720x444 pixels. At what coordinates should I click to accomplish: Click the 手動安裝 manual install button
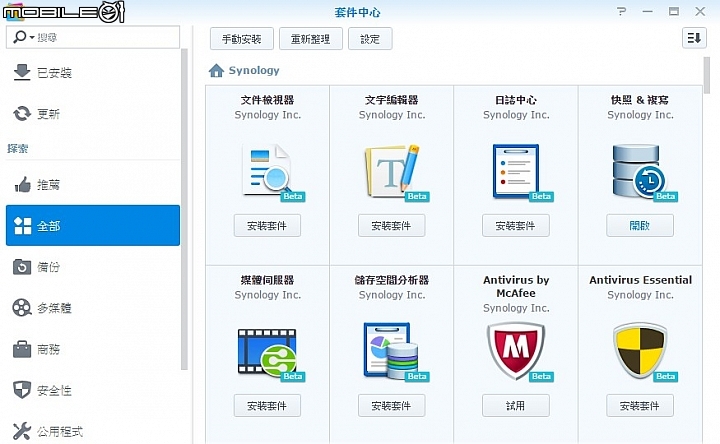tap(242, 39)
